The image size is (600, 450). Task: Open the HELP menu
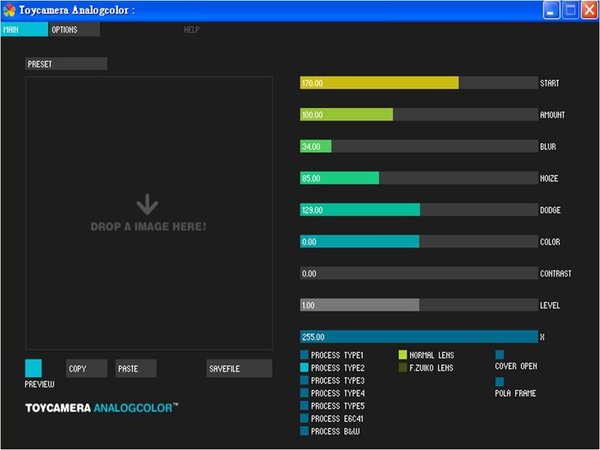pyautogui.click(x=191, y=29)
